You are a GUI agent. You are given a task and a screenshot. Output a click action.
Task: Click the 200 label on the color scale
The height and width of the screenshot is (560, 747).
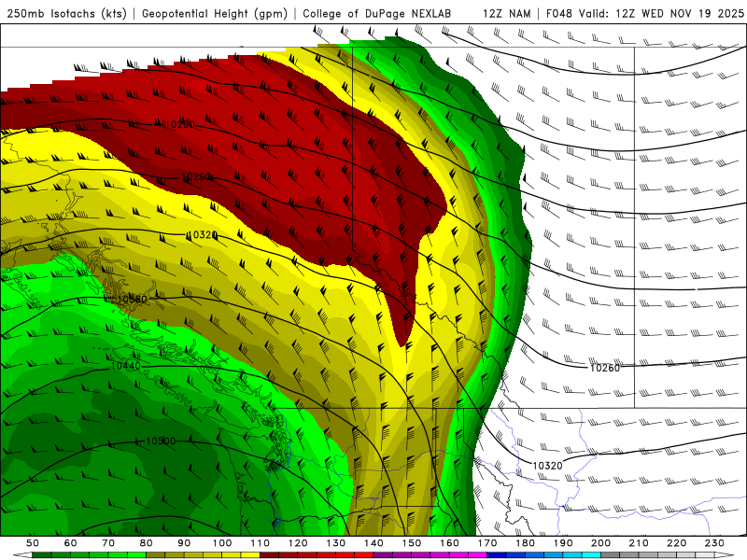601,543
